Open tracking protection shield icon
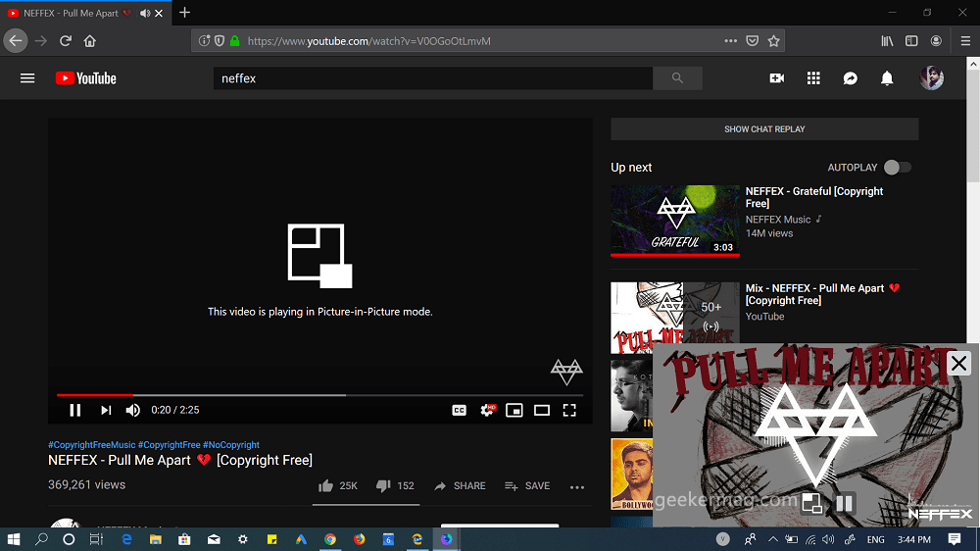 coord(220,40)
